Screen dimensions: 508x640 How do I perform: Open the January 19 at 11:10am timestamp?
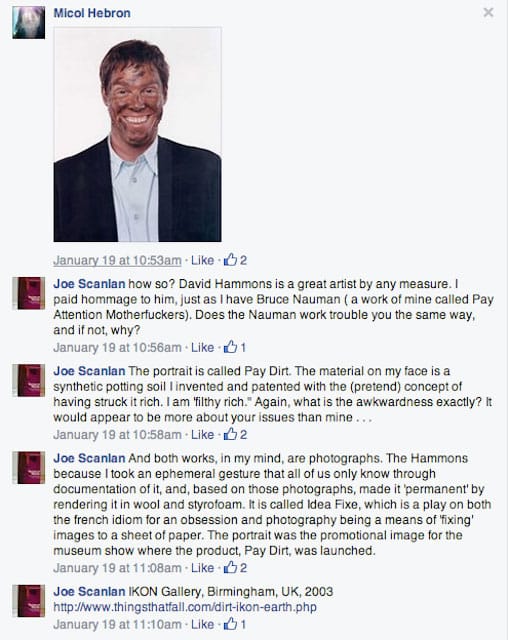click(x=117, y=624)
